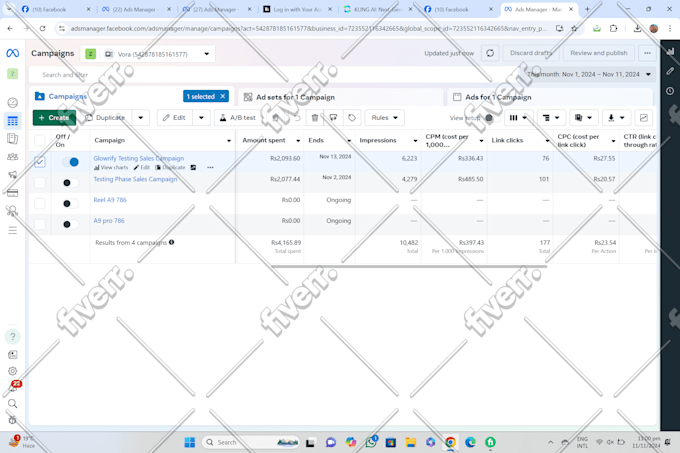Click Discard drafts button
This screenshot has height=453, width=680.
(x=531, y=53)
